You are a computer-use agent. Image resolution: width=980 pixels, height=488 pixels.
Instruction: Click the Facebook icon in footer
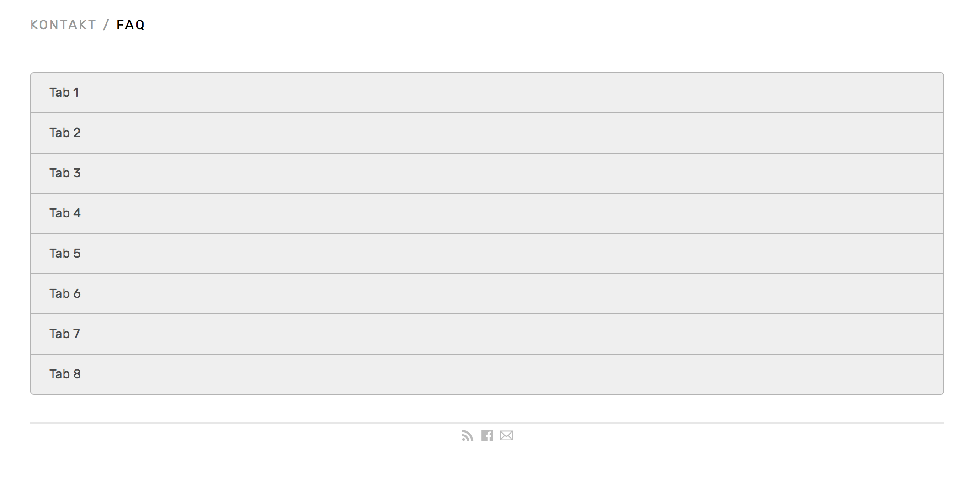487,436
